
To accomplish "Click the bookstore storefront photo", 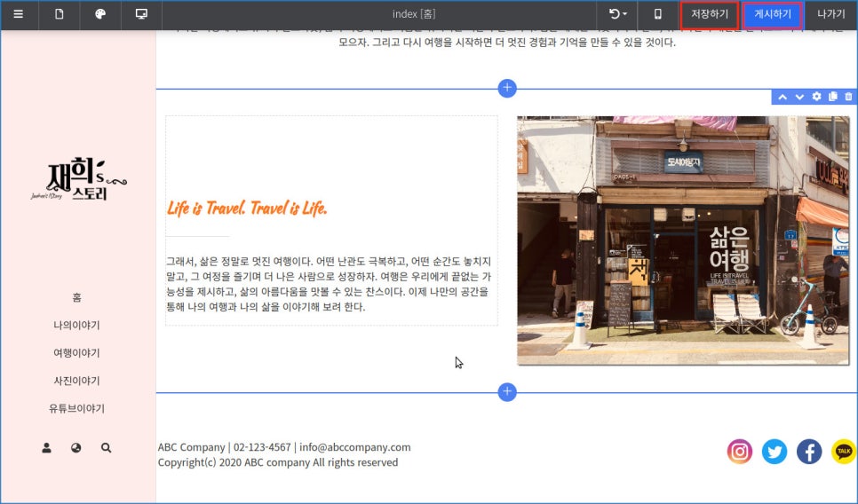I will click(683, 240).
